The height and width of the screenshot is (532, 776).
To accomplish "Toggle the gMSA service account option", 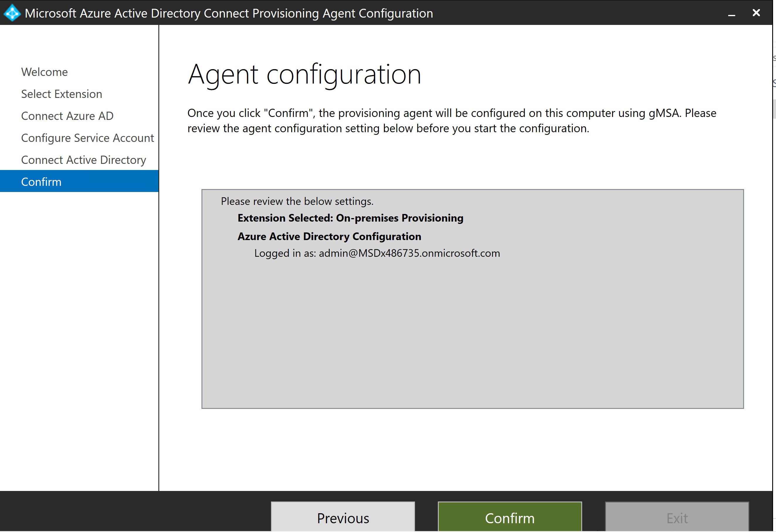I will (x=87, y=137).
